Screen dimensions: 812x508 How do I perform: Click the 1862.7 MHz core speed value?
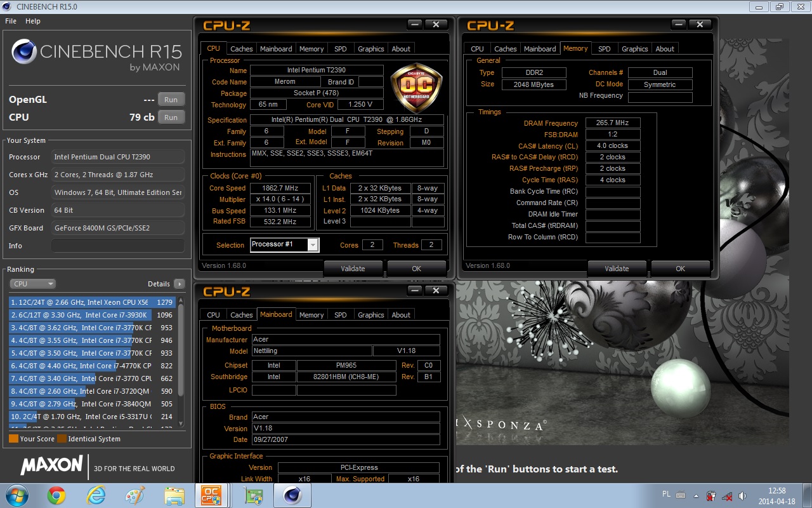click(x=280, y=189)
